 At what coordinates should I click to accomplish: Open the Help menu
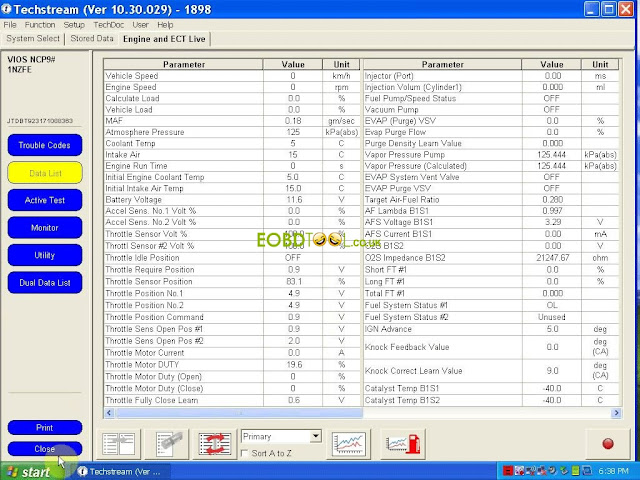pyautogui.click(x=165, y=25)
